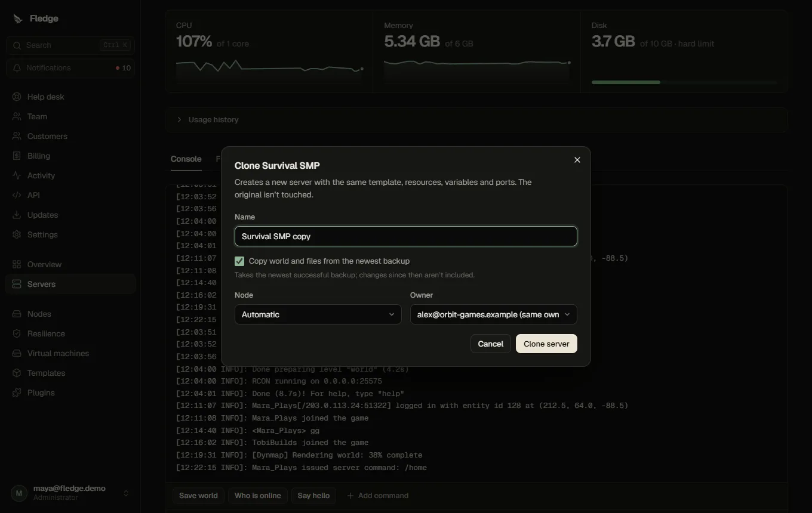Click the Name field containing Survival SMP copy
The height and width of the screenshot is (513, 812).
406,236
